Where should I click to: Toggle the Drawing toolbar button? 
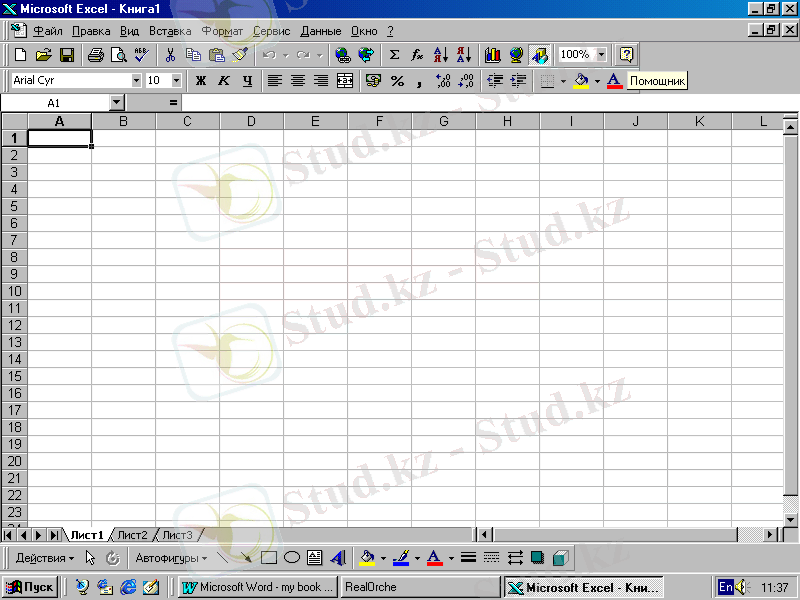(x=539, y=55)
